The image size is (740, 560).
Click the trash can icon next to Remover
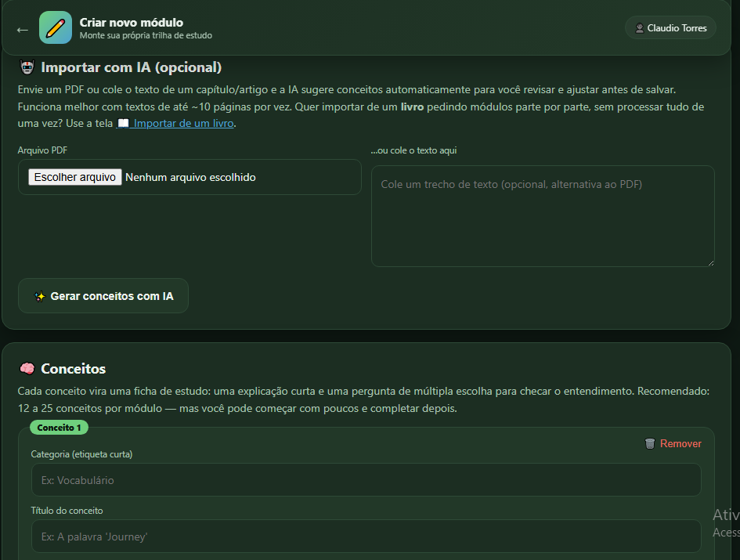tap(650, 443)
